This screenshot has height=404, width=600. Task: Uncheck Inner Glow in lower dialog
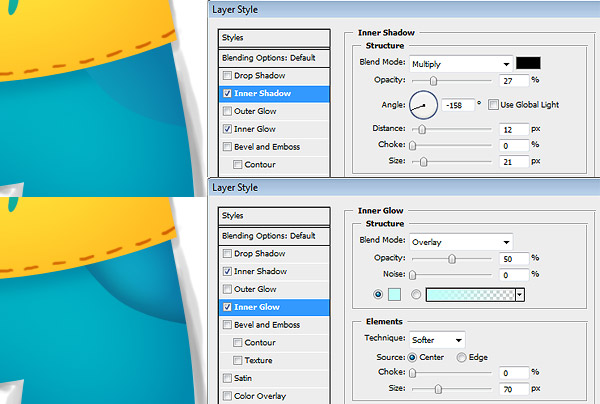pyautogui.click(x=227, y=307)
